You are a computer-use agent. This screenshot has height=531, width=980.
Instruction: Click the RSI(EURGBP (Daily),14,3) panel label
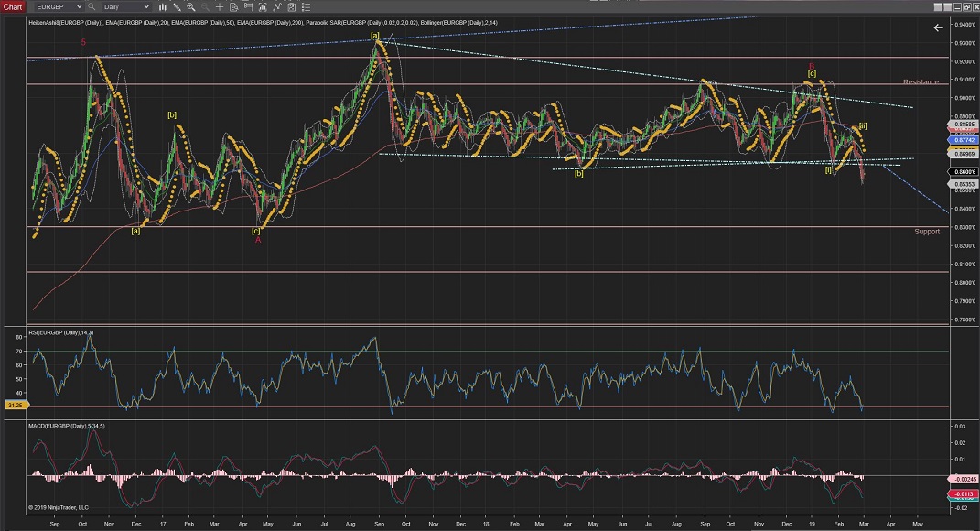60,332
